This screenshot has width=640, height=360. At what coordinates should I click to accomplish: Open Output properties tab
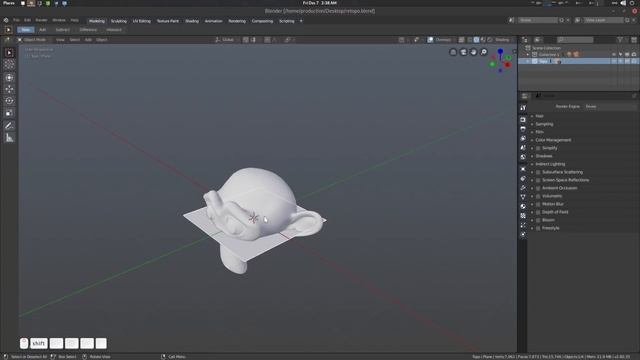coord(523,129)
